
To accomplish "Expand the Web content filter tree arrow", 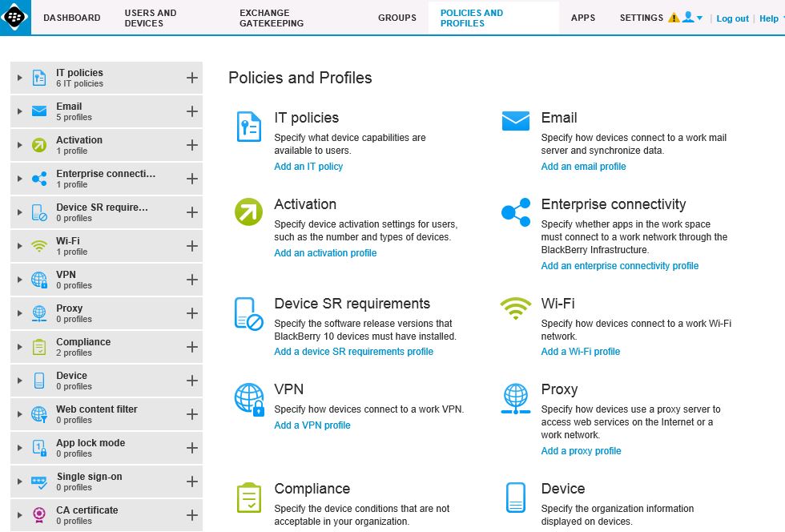I will tap(19, 414).
